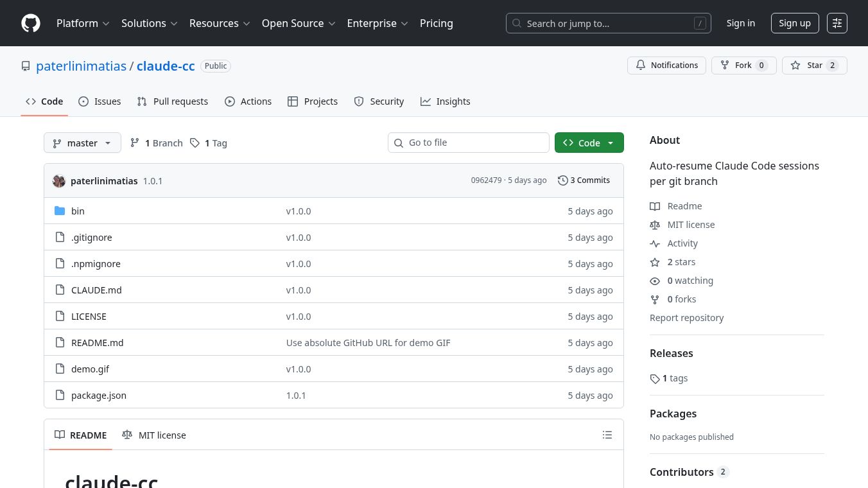Click the Activity pulse icon

click(x=655, y=243)
